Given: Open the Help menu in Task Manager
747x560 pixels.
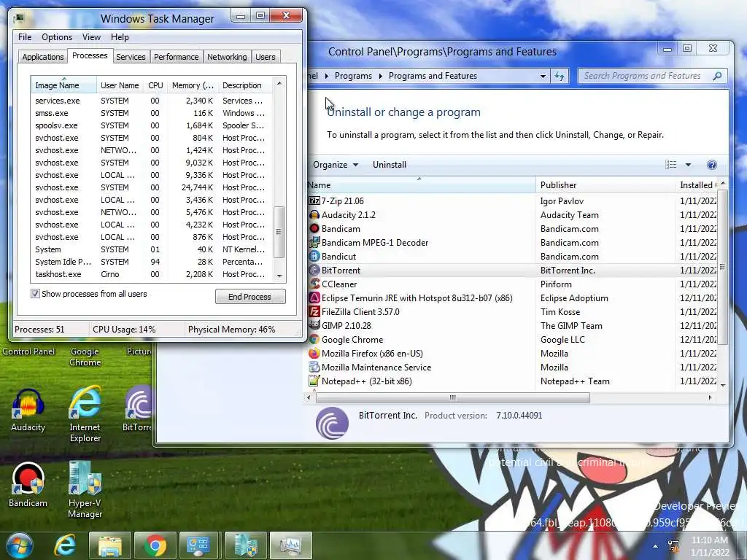Looking at the screenshot, I should (x=120, y=37).
